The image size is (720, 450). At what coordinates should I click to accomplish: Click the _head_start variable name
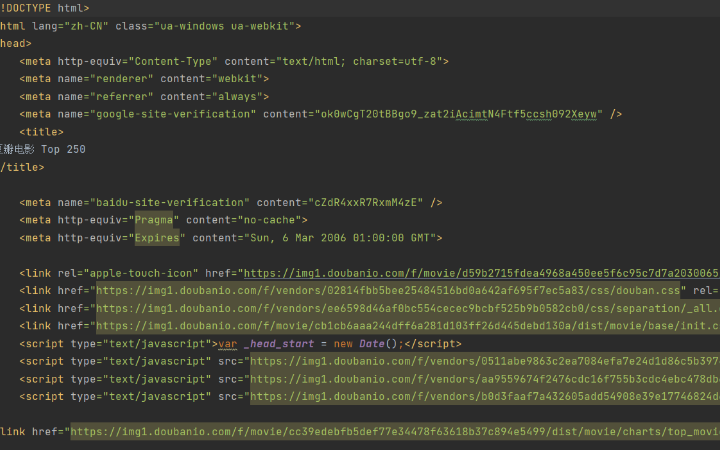pos(279,344)
